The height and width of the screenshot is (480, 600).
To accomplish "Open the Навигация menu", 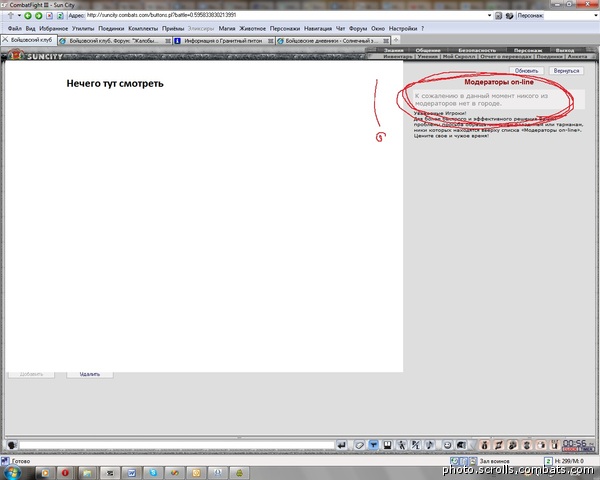I will (x=318, y=28).
